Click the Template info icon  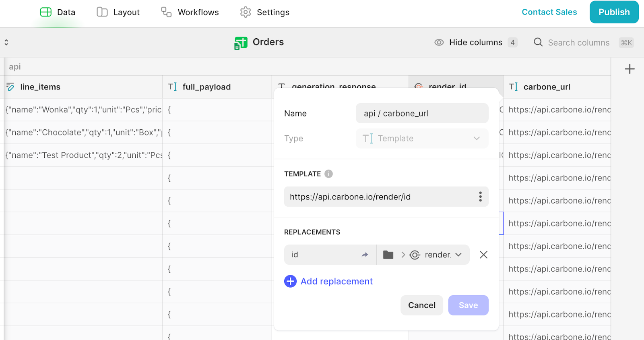tap(328, 174)
